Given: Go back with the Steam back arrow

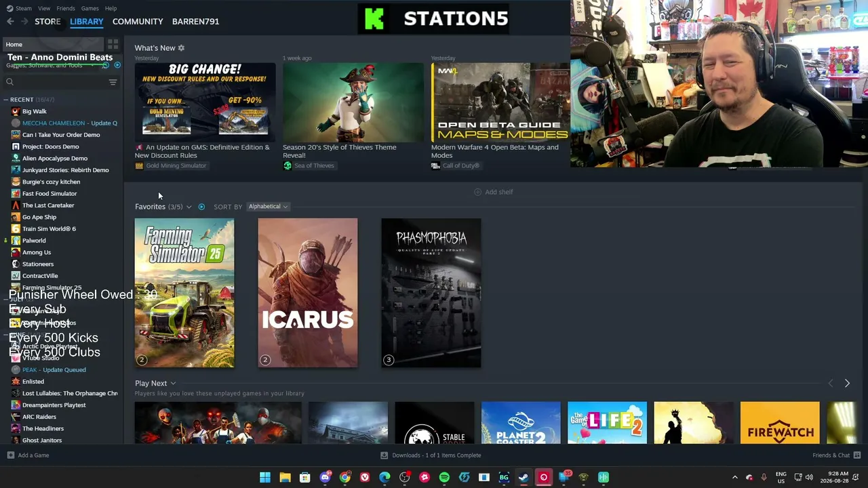Looking at the screenshot, I should (x=10, y=22).
